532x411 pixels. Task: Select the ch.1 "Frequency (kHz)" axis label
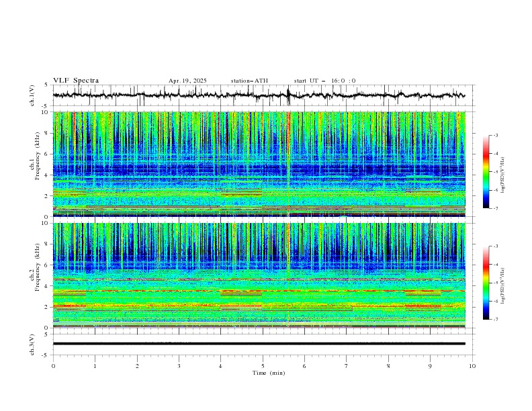click(38, 156)
